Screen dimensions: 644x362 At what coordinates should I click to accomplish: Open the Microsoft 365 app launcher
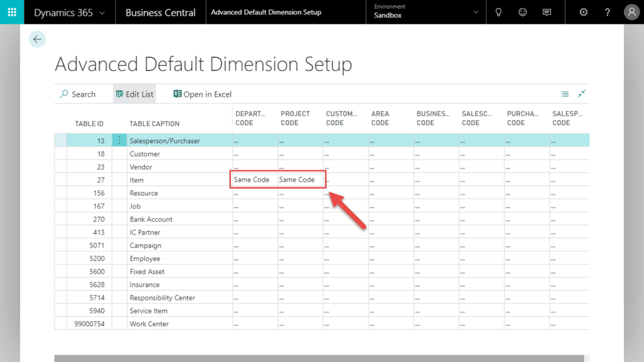pyautogui.click(x=13, y=11)
